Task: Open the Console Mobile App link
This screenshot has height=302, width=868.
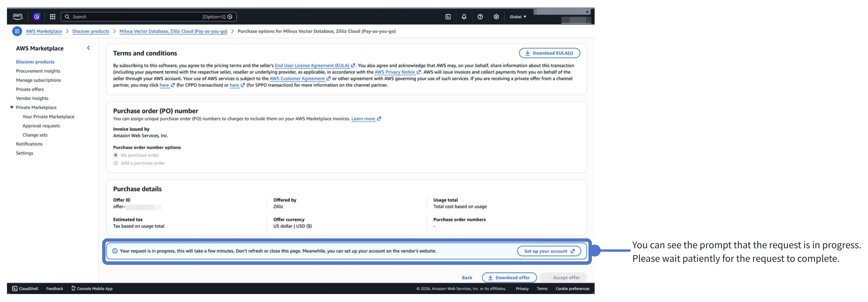Action: (92, 288)
